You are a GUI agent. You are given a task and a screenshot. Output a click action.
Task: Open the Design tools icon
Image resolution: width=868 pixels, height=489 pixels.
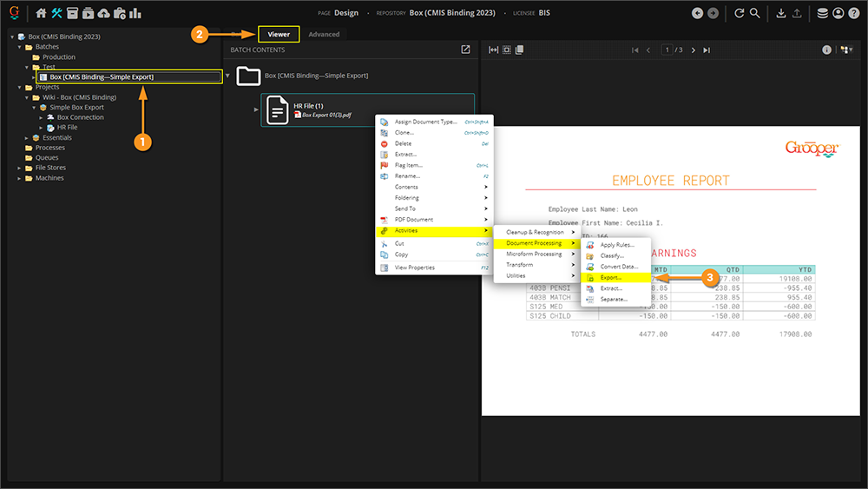pyautogui.click(x=56, y=13)
